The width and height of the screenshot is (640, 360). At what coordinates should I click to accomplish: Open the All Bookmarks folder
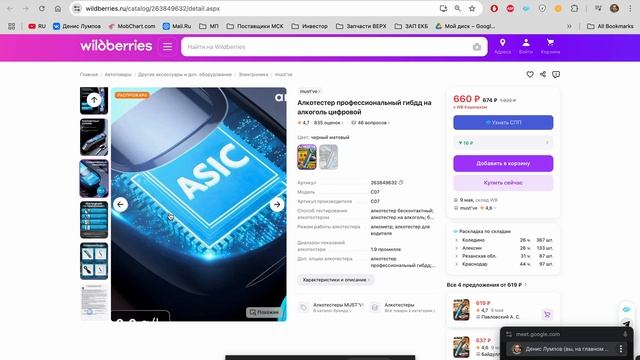[610, 26]
